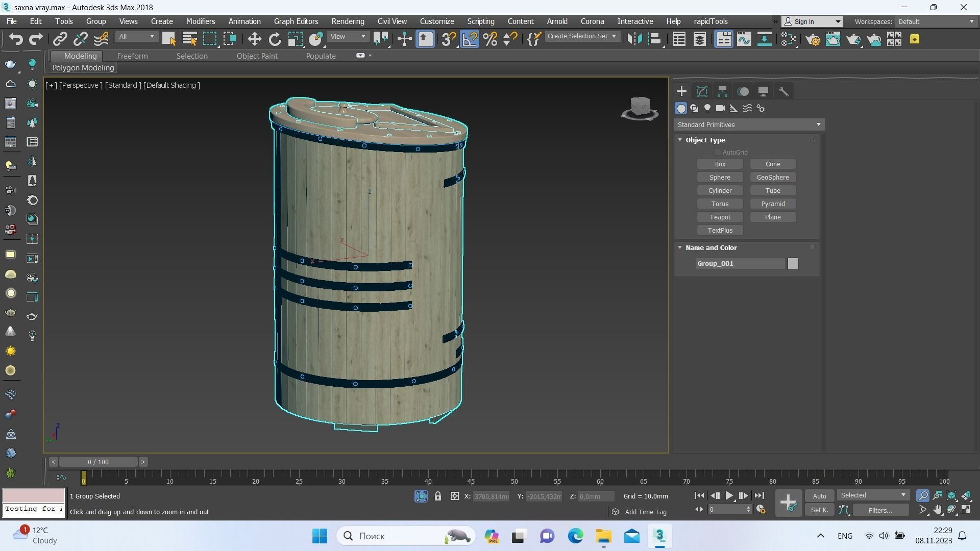
Task: Open the Hierarchy panel tab
Action: click(x=722, y=92)
